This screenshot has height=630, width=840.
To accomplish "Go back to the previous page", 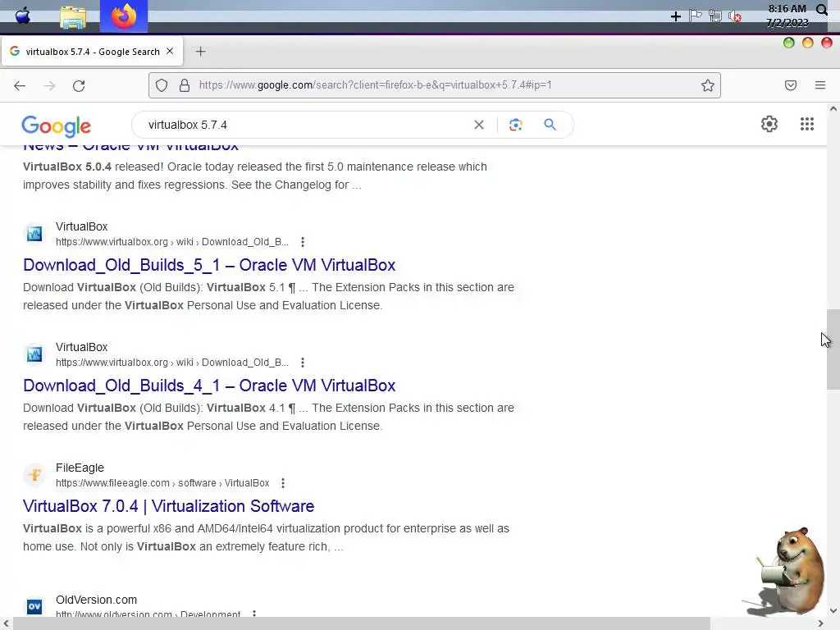I will pos(20,85).
